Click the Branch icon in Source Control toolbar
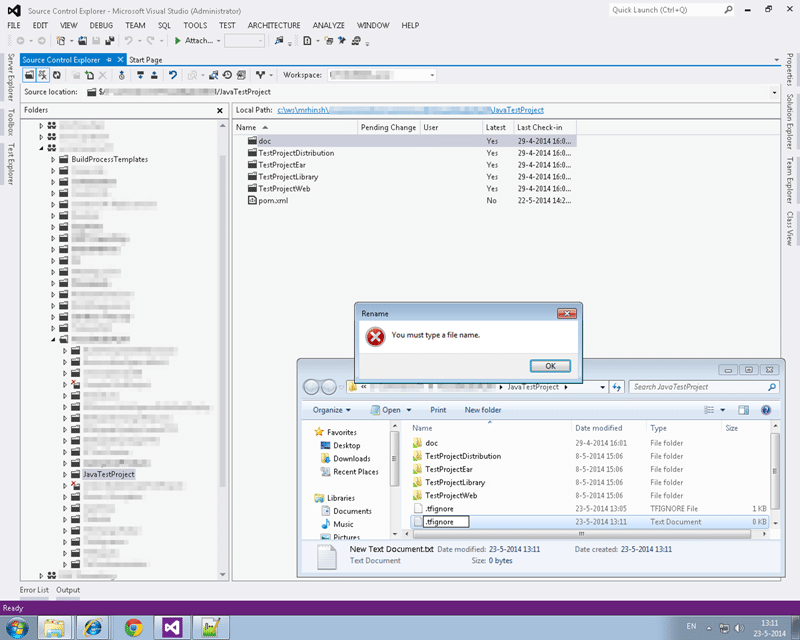 pyautogui.click(x=260, y=75)
